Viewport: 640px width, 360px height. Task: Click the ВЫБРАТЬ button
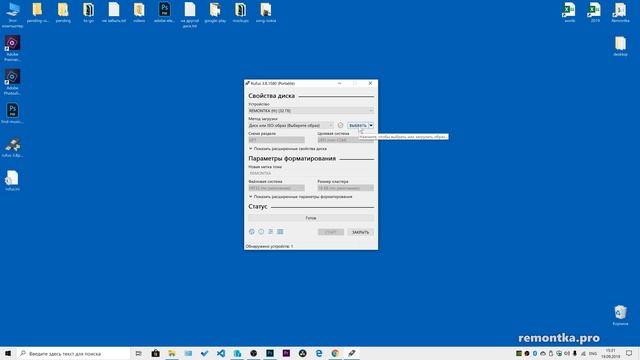[358, 125]
